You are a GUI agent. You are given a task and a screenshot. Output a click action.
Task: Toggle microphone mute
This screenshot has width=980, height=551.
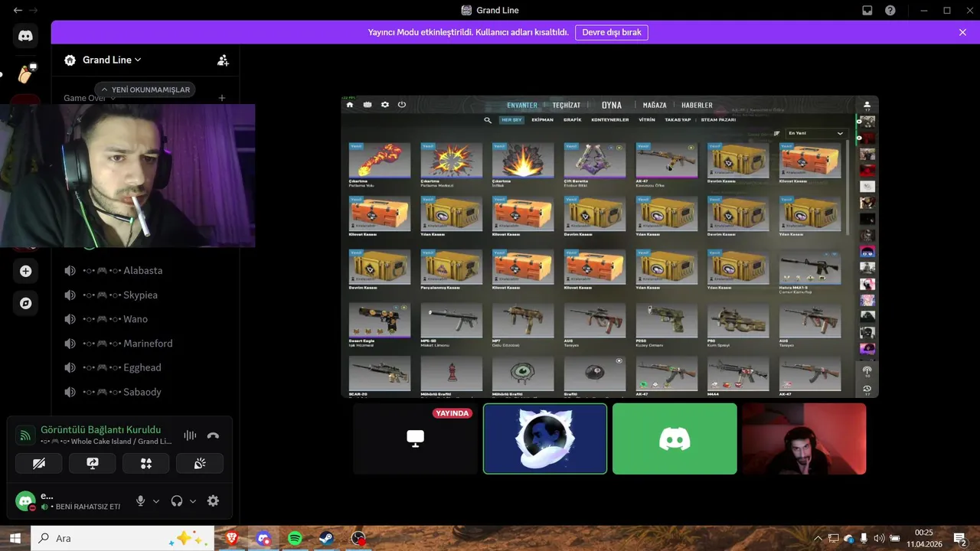(140, 500)
